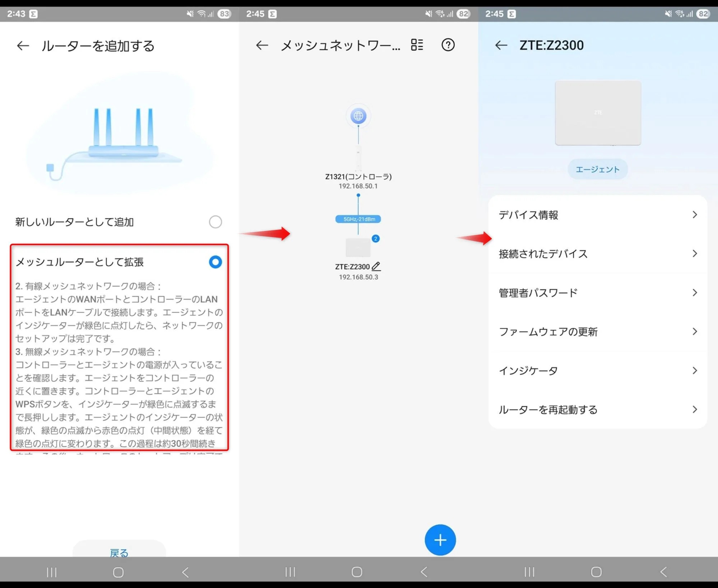Screen dimensions: 718x588
Task: Tap the 5GHz -21dBm signal label
Action: click(x=358, y=219)
